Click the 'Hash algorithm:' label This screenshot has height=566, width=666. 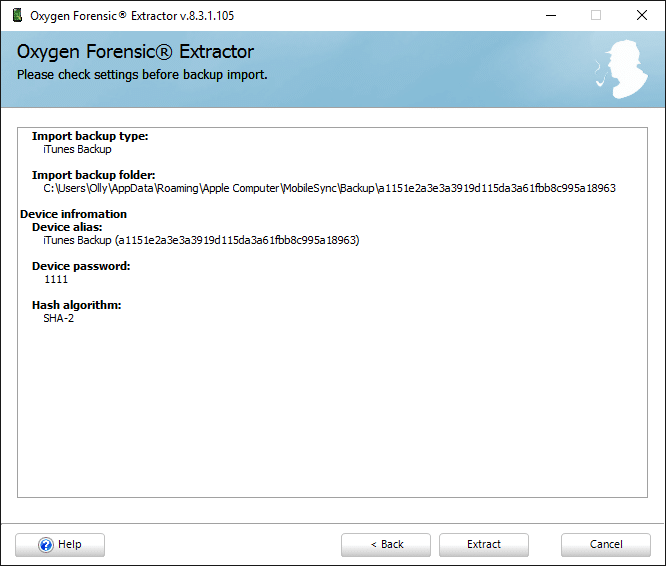76,305
